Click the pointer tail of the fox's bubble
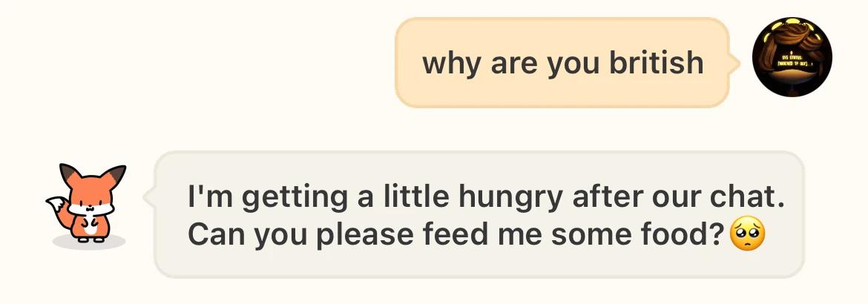This screenshot has height=304, width=868. point(148,196)
